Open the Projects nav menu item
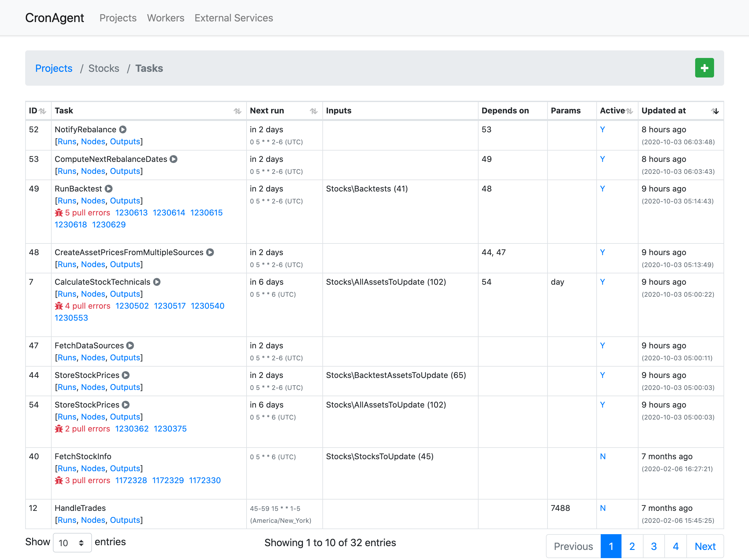Viewport: 749px width, 560px height. pos(118,18)
